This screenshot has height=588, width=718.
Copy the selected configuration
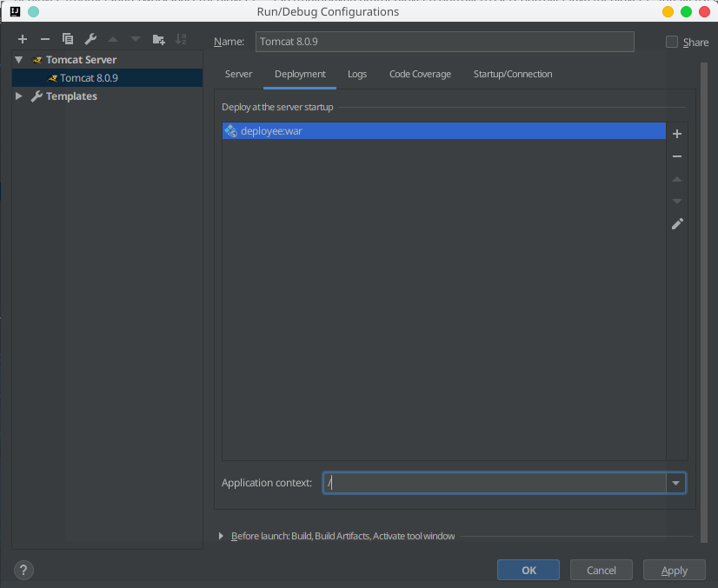[68, 39]
